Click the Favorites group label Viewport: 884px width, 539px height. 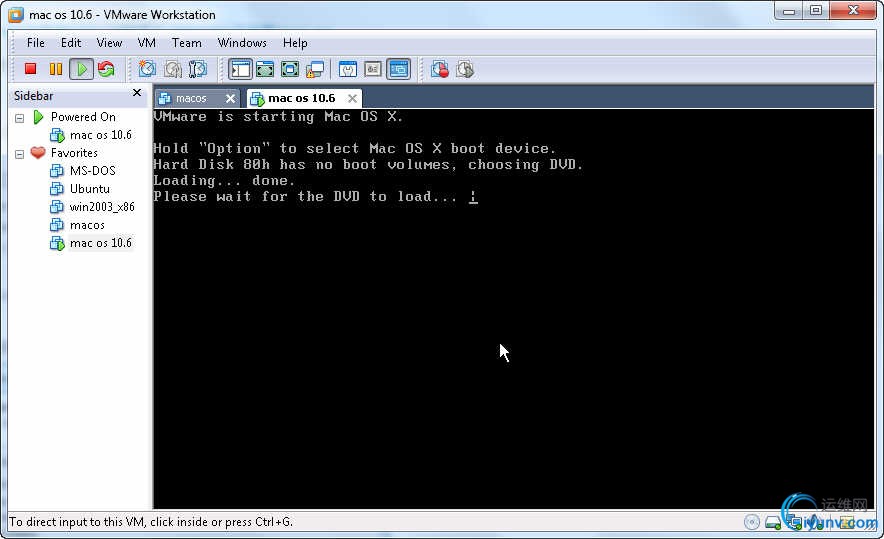tap(74, 153)
